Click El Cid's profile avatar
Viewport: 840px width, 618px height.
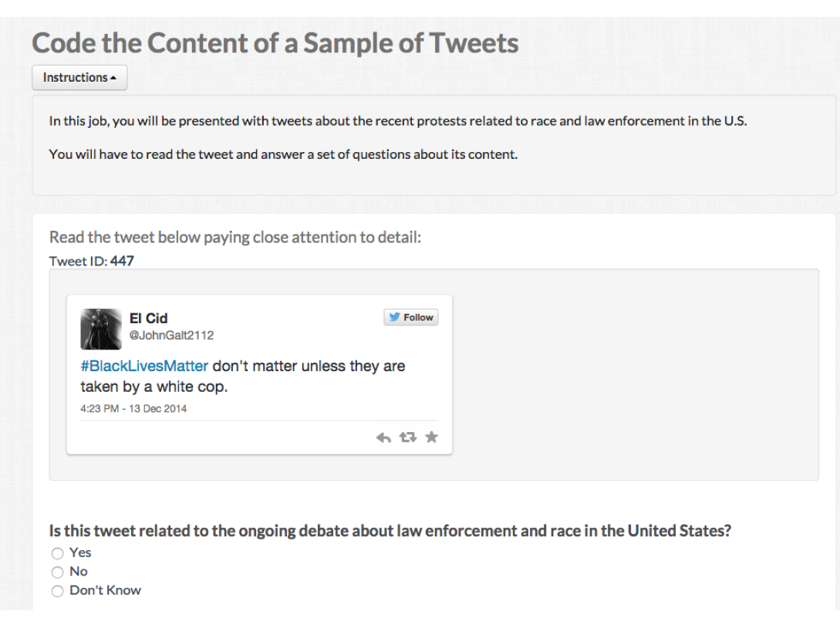[101, 329]
